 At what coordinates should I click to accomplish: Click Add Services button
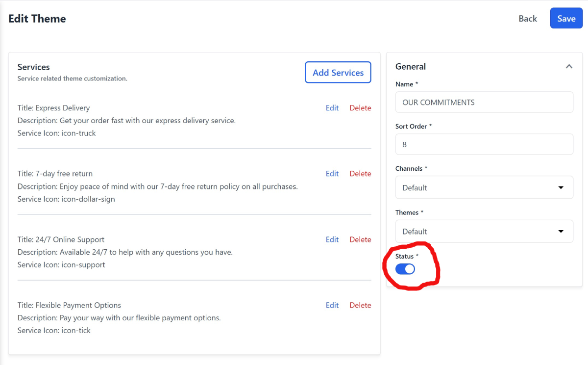(x=338, y=73)
